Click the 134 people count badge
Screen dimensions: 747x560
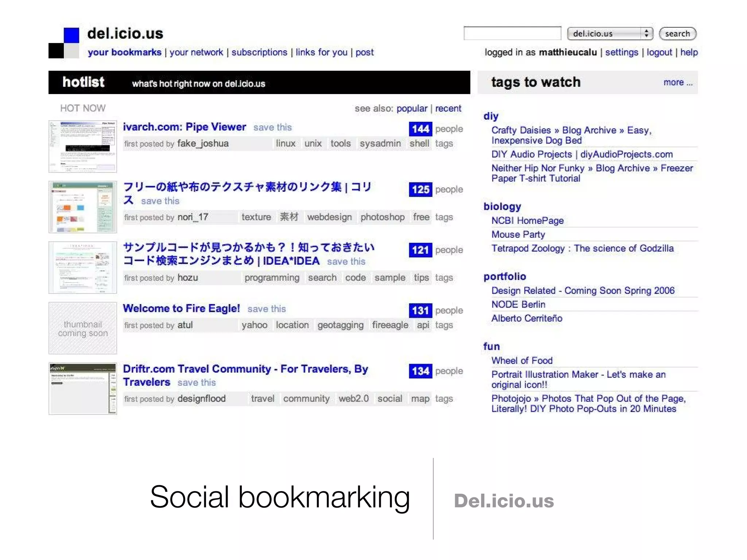coord(421,371)
